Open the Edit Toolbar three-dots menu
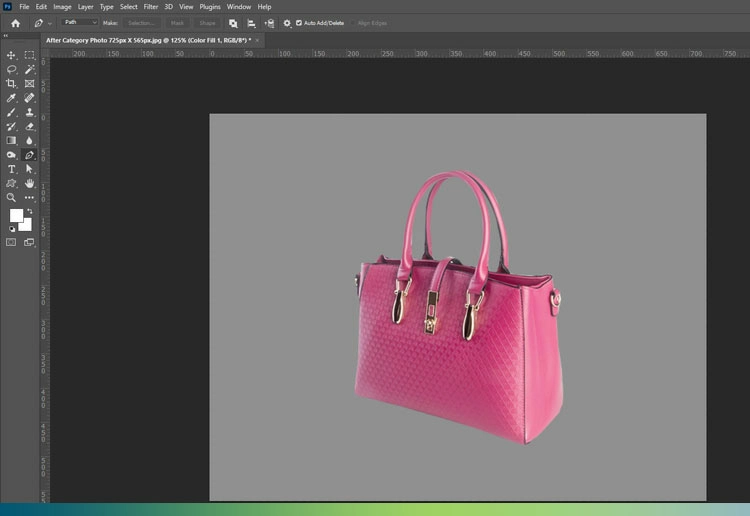This screenshot has height=516, width=750. (30, 198)
